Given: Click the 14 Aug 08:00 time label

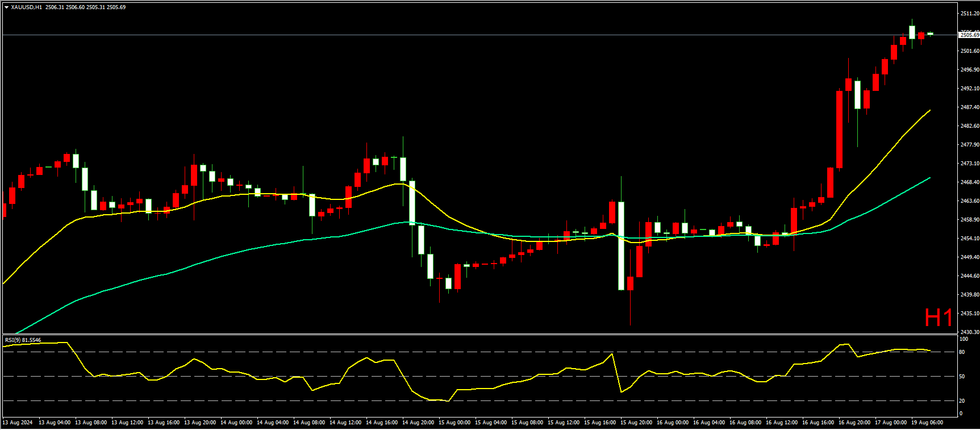Looking at the screenshot, I should [x=309, y=423].
